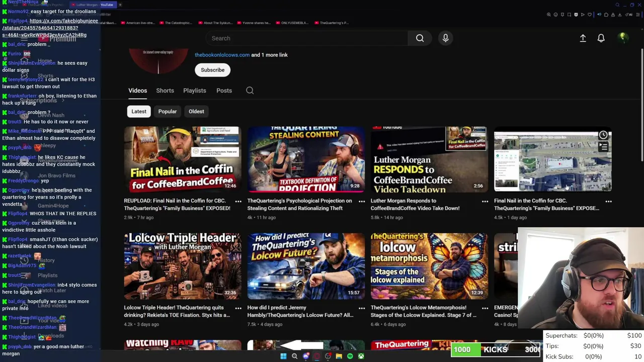The width and height of the screenshot is (644, 362).
Task: Click Opera emoji reaction toolbar icon
Action: point(555,15)
